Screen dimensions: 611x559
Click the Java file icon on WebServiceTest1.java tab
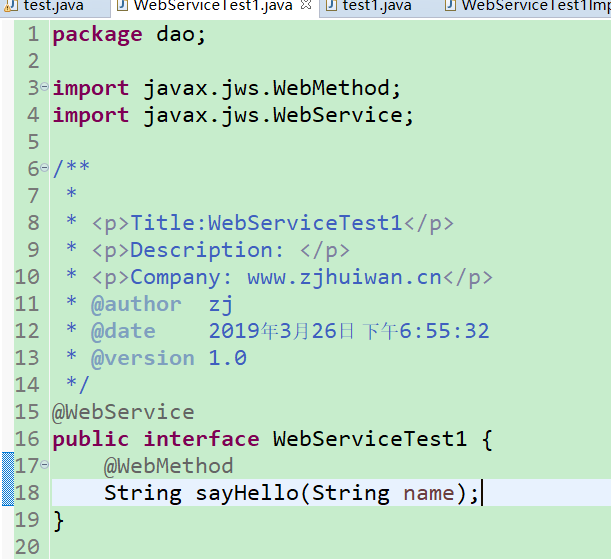click(121, 5)
